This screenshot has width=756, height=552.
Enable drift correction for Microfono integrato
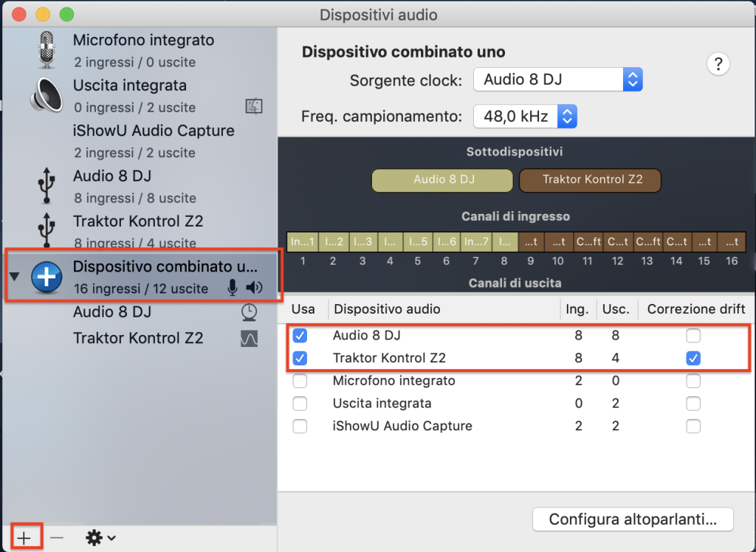click(x=693, y=381)
